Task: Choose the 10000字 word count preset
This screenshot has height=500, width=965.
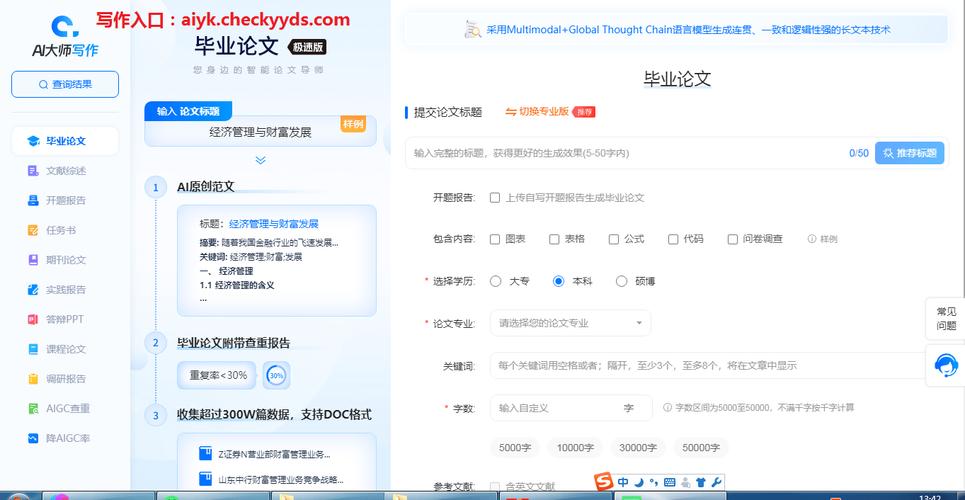Action: click(576, 448)
